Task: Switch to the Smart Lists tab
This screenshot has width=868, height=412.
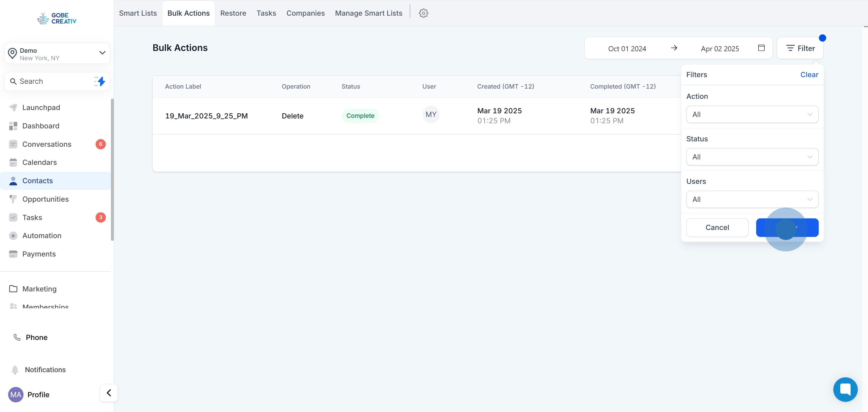Action: [138, 13]
